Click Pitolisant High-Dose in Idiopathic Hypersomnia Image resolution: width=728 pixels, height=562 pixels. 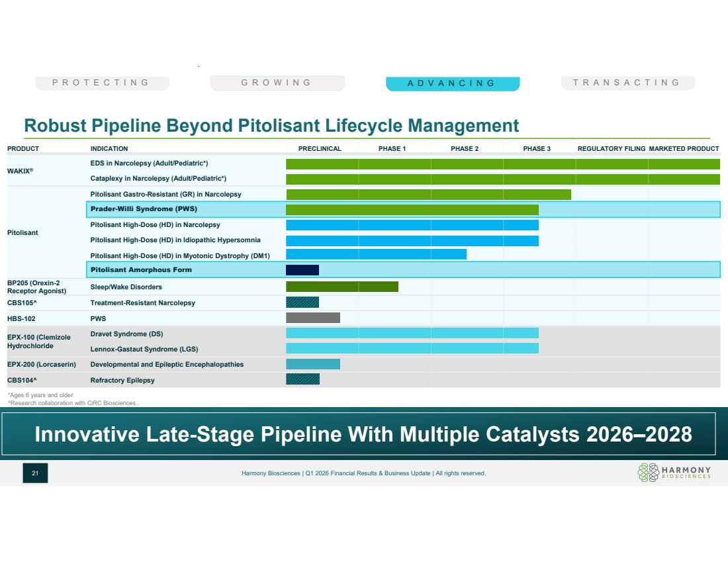pyautogui.click(x=175, y=240)
